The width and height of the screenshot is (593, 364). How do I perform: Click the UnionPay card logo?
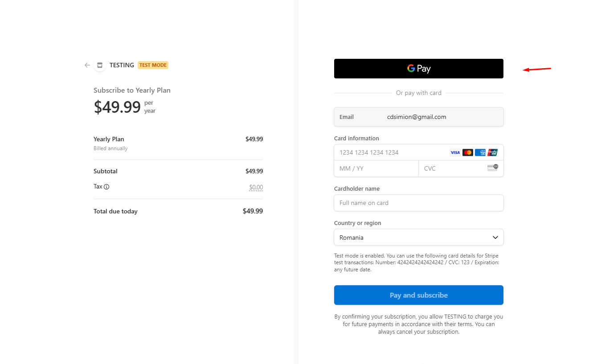[x=492, y=152]
